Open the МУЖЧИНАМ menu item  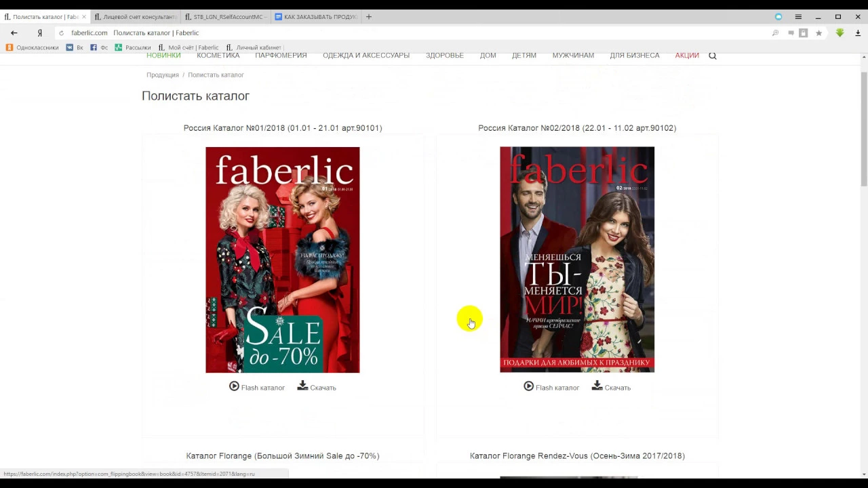573,56
